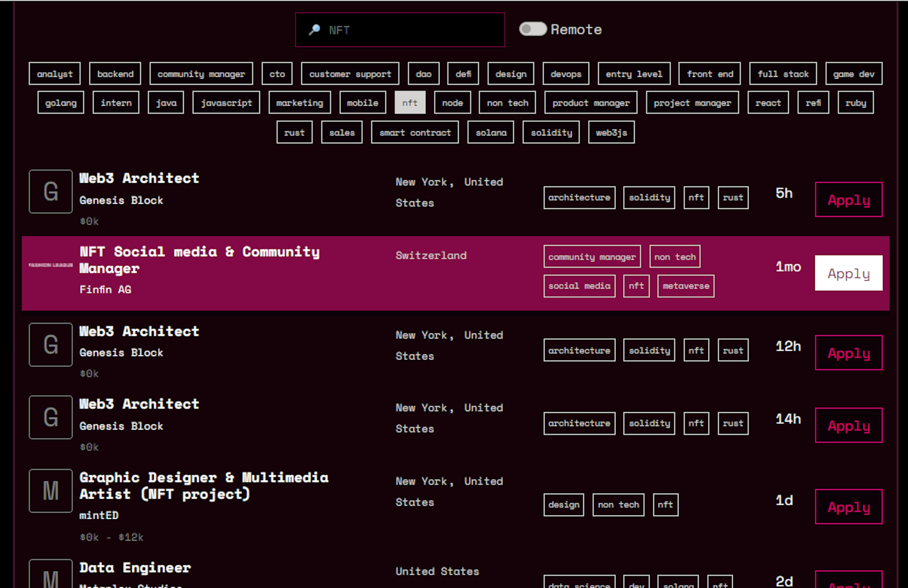The width and height of the screenshot is (908, 588).
Task: Select solidity in the top filter list
Action: (x=551, y=132)
